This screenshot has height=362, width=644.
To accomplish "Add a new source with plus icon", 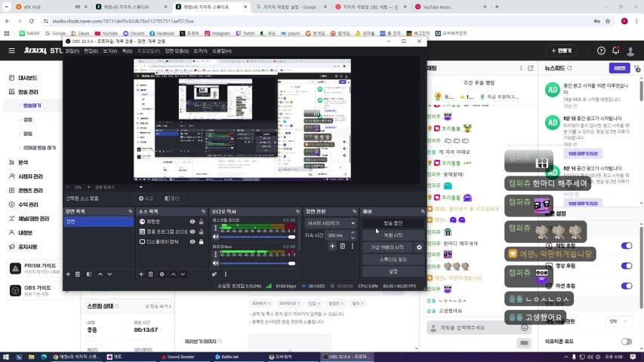I will coord(141,274).
